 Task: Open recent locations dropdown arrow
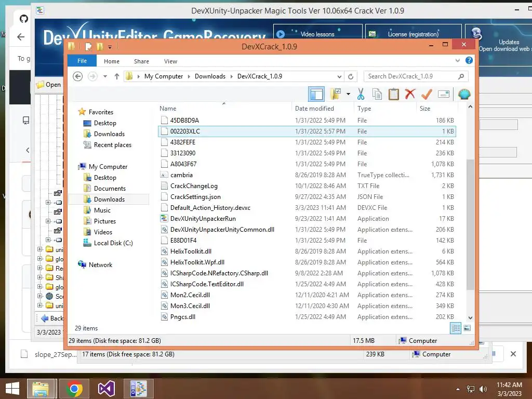point(105,76)
